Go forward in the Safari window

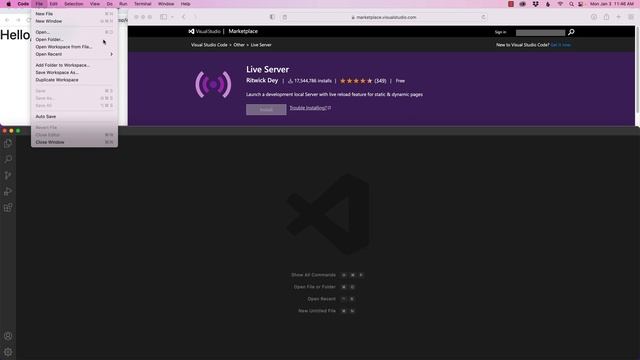(195, 17)
